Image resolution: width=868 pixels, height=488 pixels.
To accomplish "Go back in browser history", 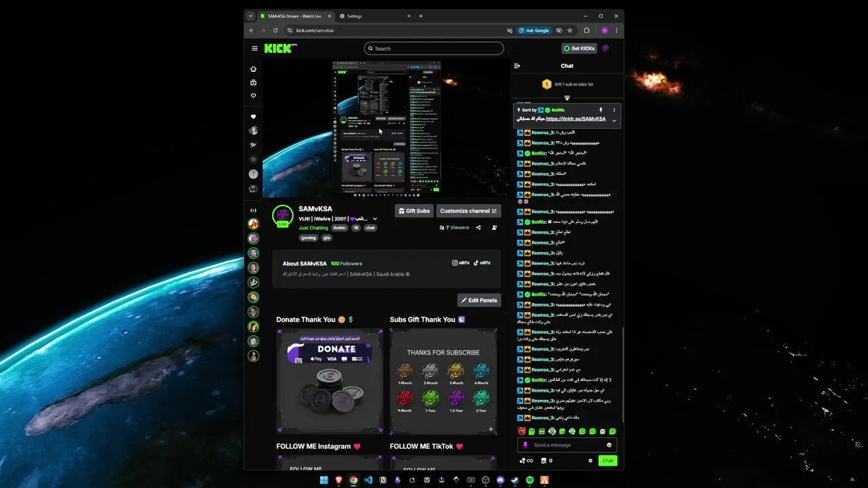I will tap(252, 30).
